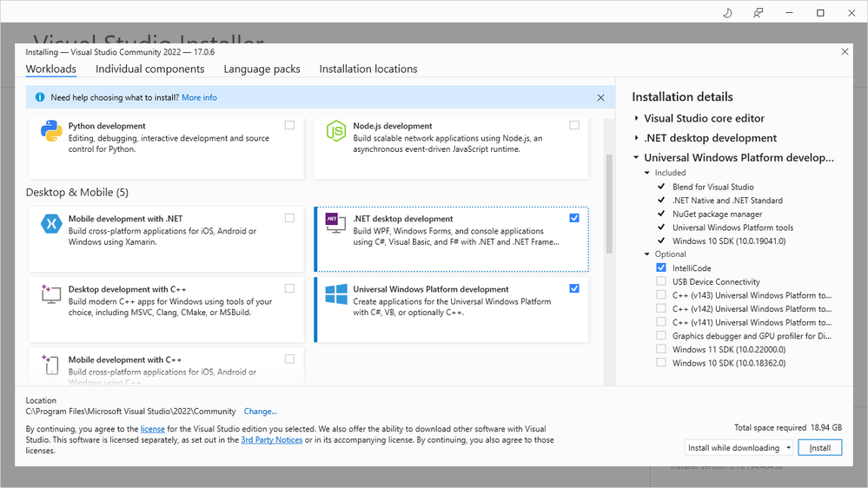Uncheck .NET desktop development workload
868x488 pixels.
(x=574, y=218)
